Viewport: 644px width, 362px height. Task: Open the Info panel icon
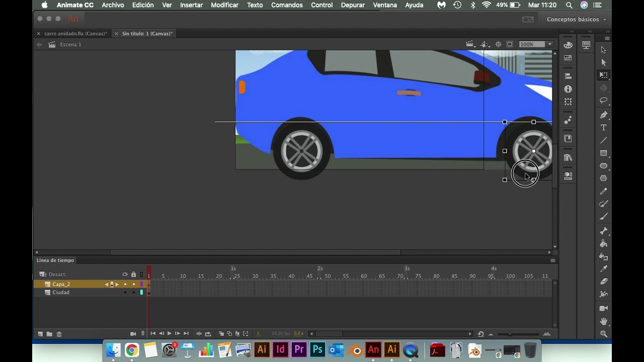pos(568,89)
